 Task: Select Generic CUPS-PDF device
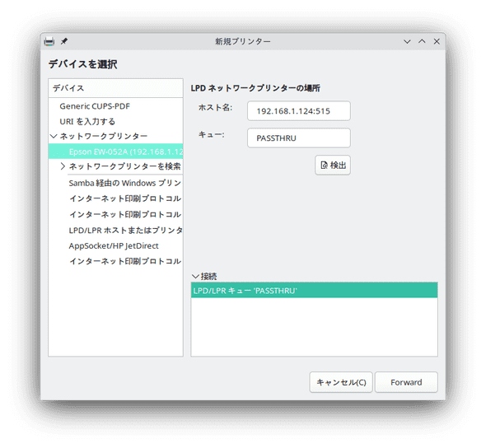(x=115, y=106)
